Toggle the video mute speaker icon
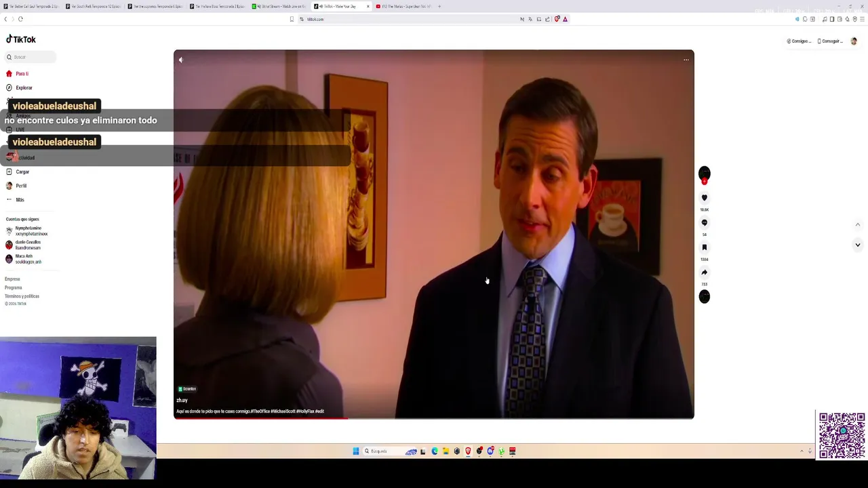 tap(181, 60)
